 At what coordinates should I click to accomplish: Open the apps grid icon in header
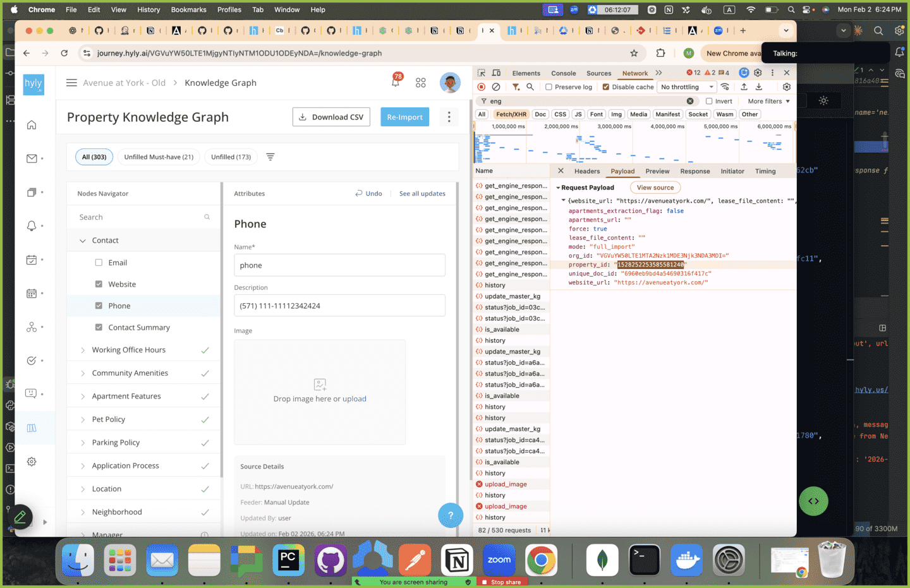coord(421,83)
